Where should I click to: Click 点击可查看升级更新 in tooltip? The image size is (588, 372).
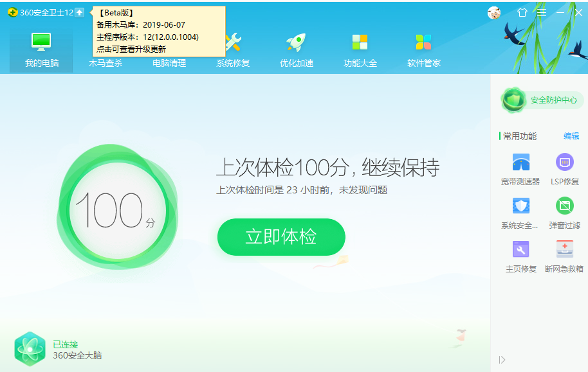pos(131,49)
